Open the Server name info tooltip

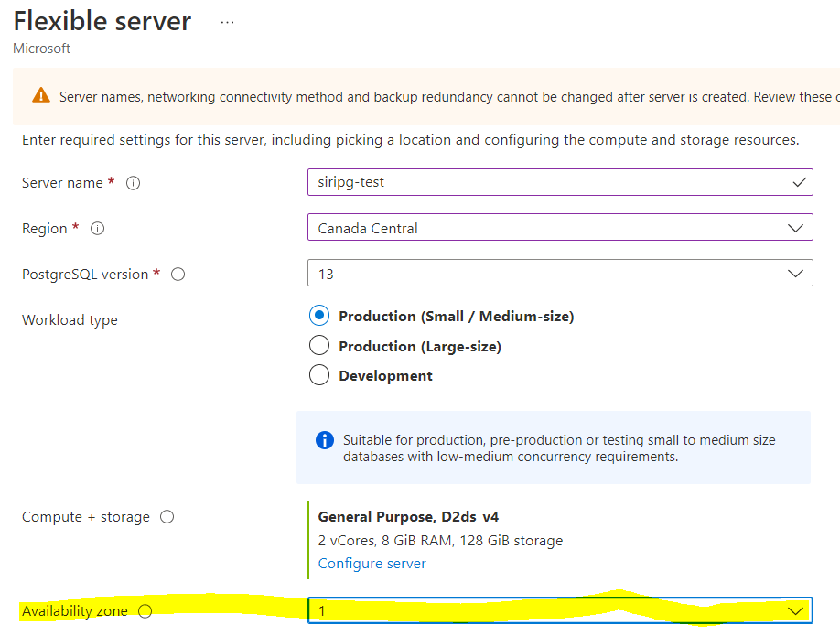tap(133, 182)
